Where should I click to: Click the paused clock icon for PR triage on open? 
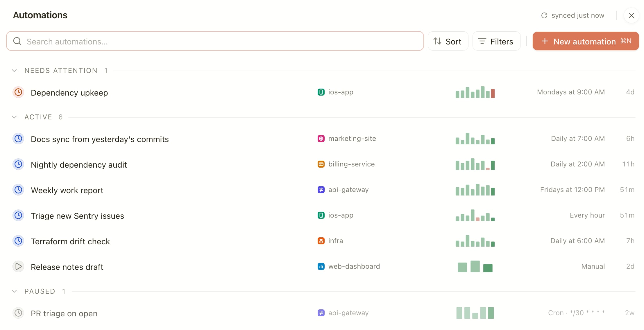pyautogui.click(x=18, y=313)
